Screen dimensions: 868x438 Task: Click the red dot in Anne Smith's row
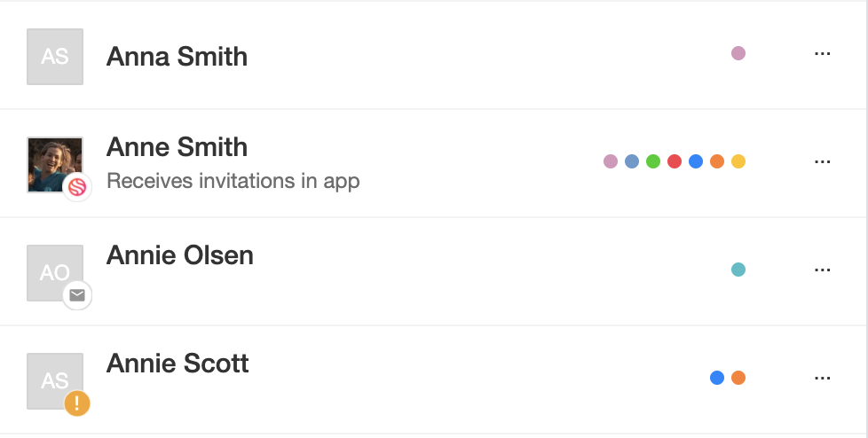[x=675, y=161]
